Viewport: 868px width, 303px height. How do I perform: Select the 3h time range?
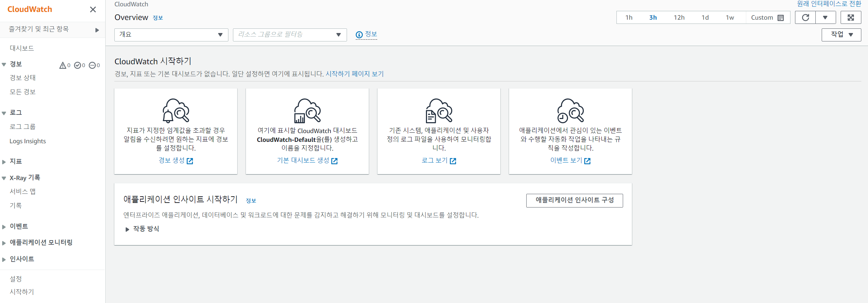click(653, 18)
